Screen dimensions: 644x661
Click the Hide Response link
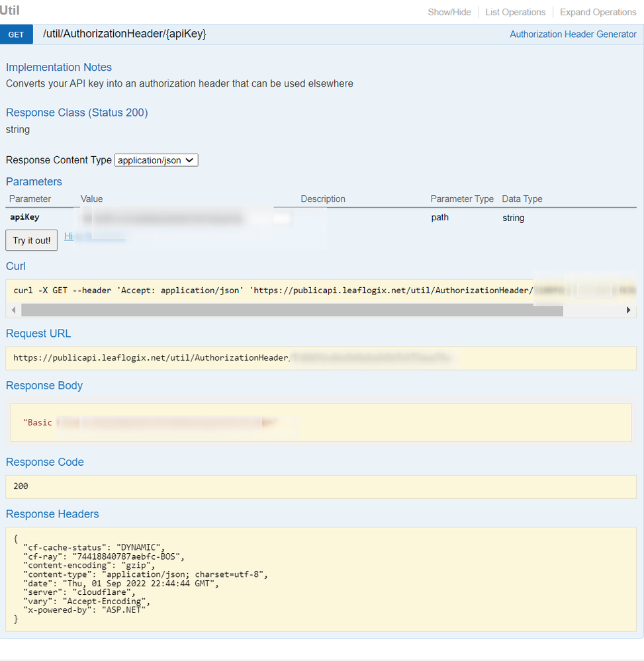click(94, 236)
